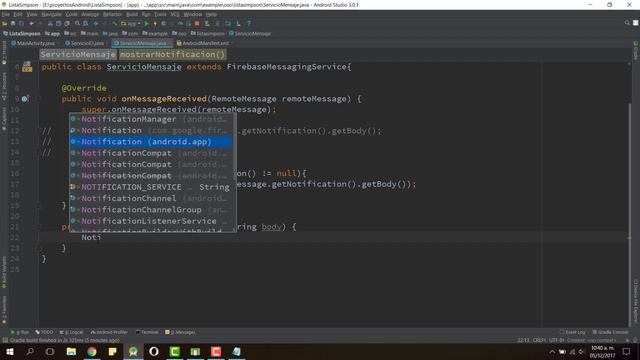
Task: Stop the running process with the red square
Action: coord(197,24)
